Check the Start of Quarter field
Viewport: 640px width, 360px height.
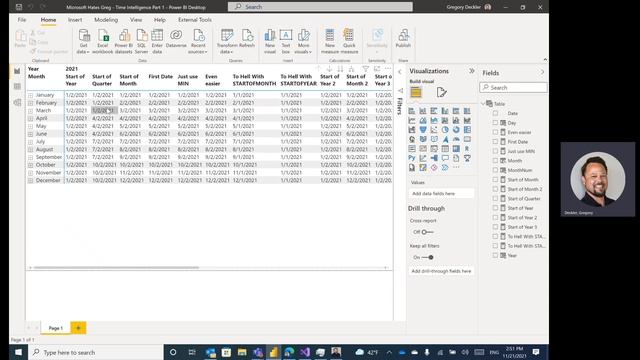(x=495, y=198)
